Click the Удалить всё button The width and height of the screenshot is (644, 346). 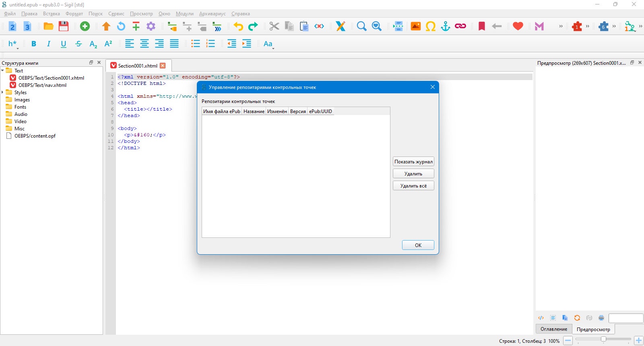pos(413,186)
